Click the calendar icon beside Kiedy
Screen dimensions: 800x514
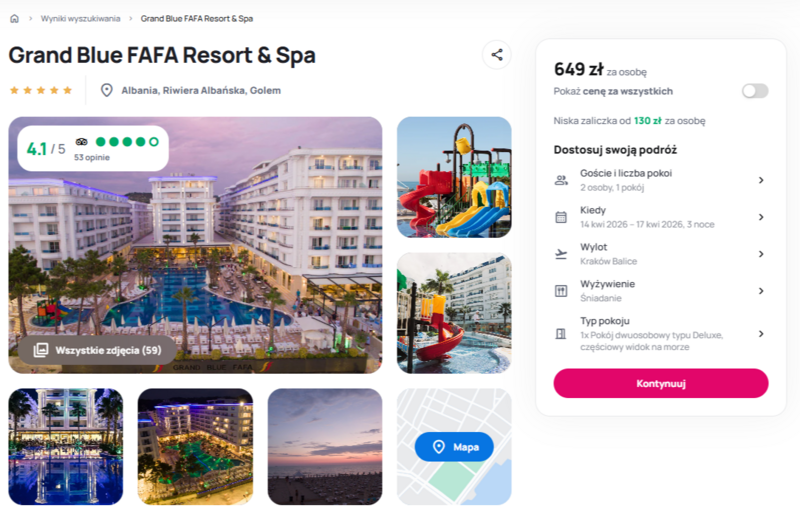pos(561,217)
